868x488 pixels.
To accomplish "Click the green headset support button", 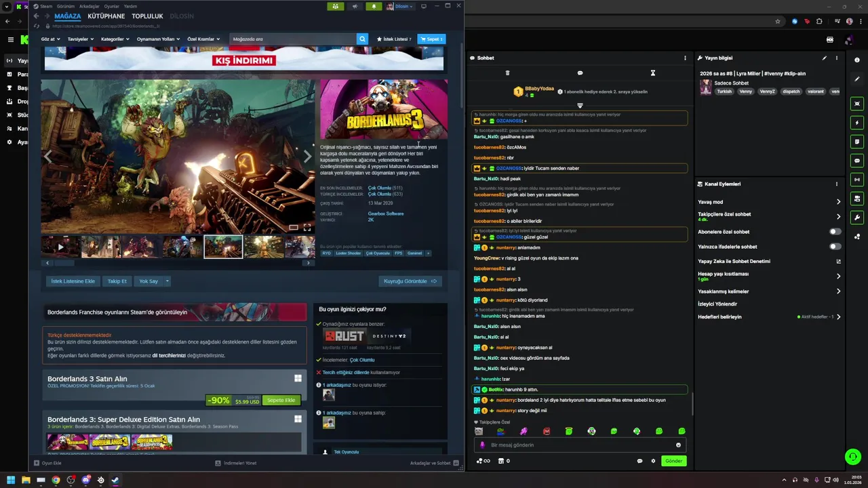I will [853, 457].
